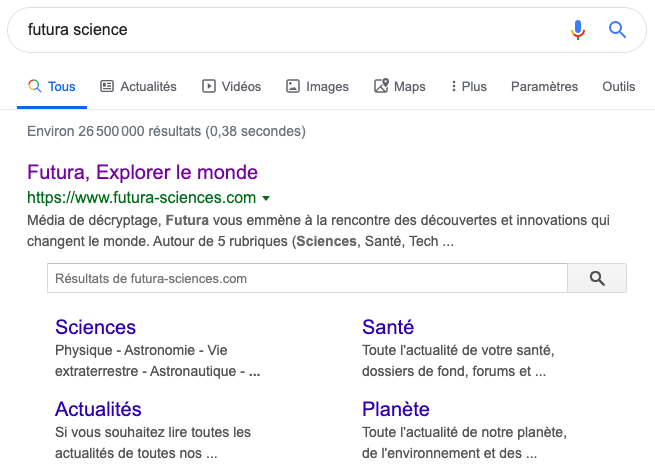Click the play icon beside Vidéos
The width and height of the screenshot is (655, 466).
click(x=209, y=86)
